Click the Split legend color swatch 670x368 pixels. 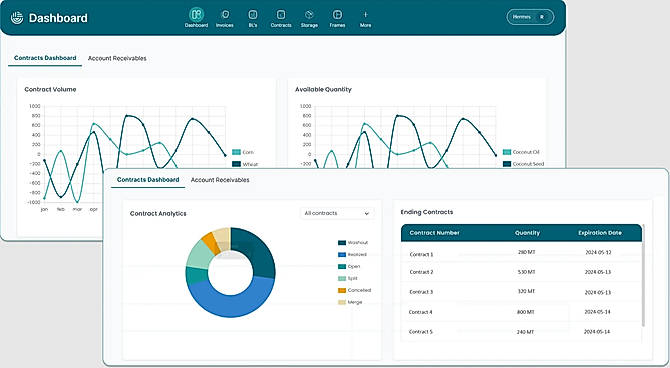[x=342, y=279]
